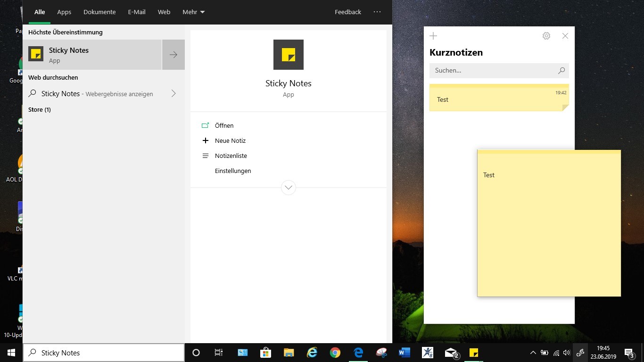Switch to Microsoft Edge on the taskbar
Image resolution: width=644 pixels, height=362 pixels.
point(358,353)
